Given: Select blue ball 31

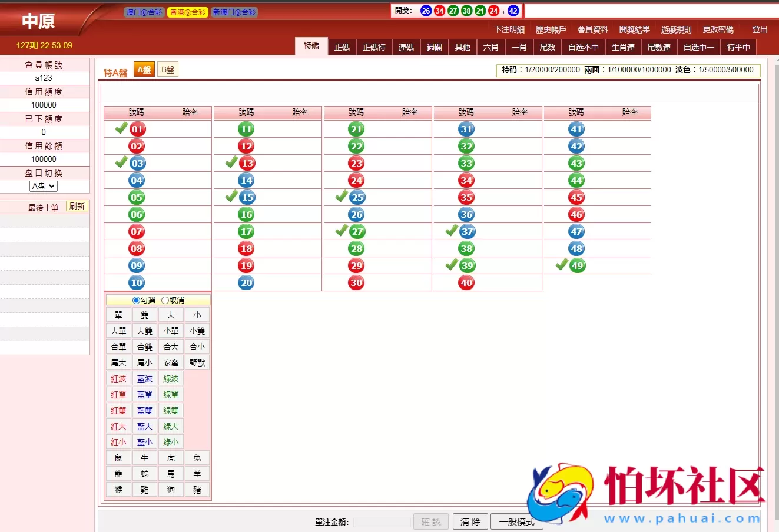Looking at the screenshot, I should tap(466, 128).
